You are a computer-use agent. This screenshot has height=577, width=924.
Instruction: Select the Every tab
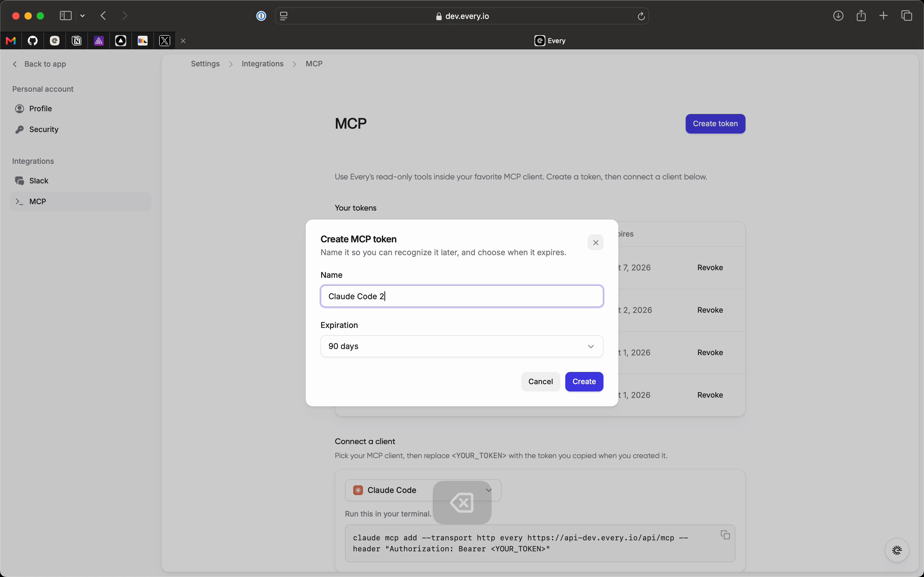550,41
